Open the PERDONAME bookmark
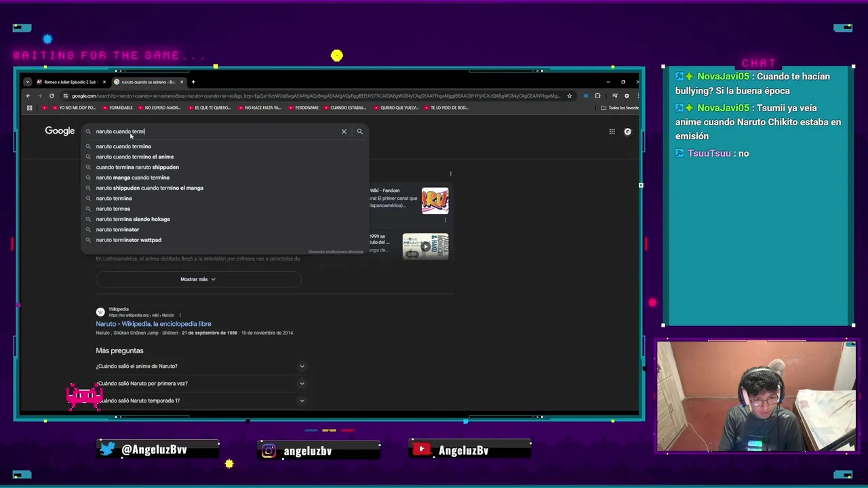 tap(302, 108)
